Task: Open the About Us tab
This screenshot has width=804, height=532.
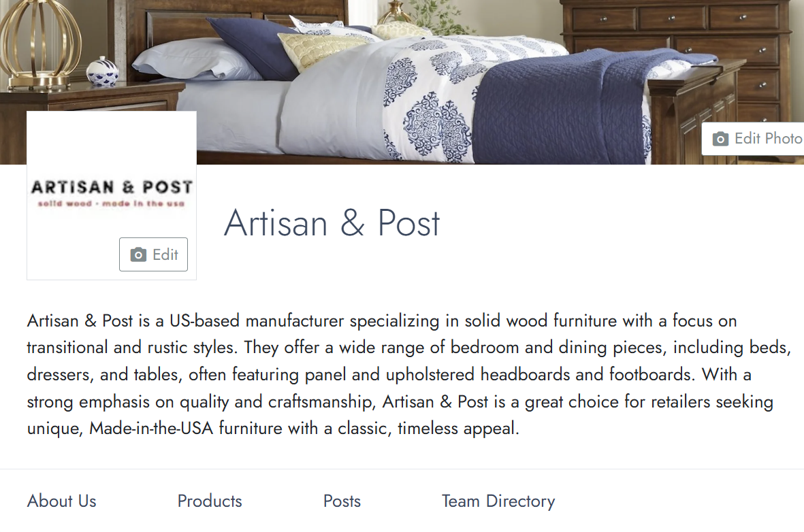Action: 62,501
